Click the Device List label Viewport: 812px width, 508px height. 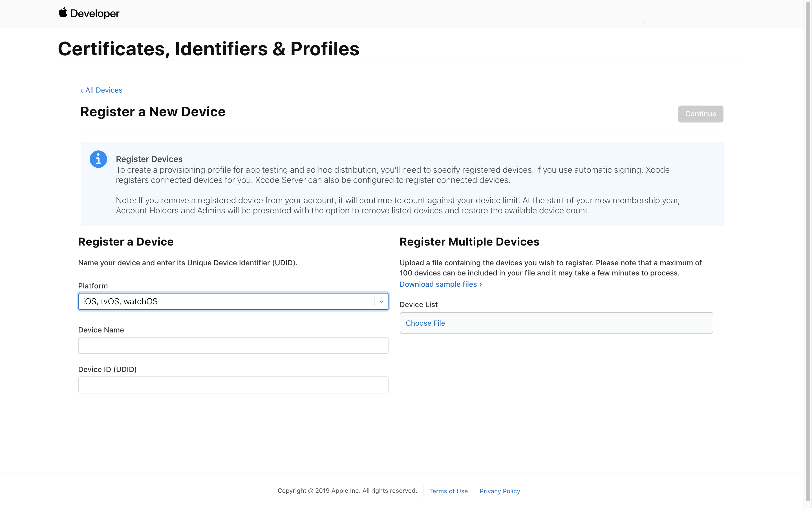pos(418,305)
